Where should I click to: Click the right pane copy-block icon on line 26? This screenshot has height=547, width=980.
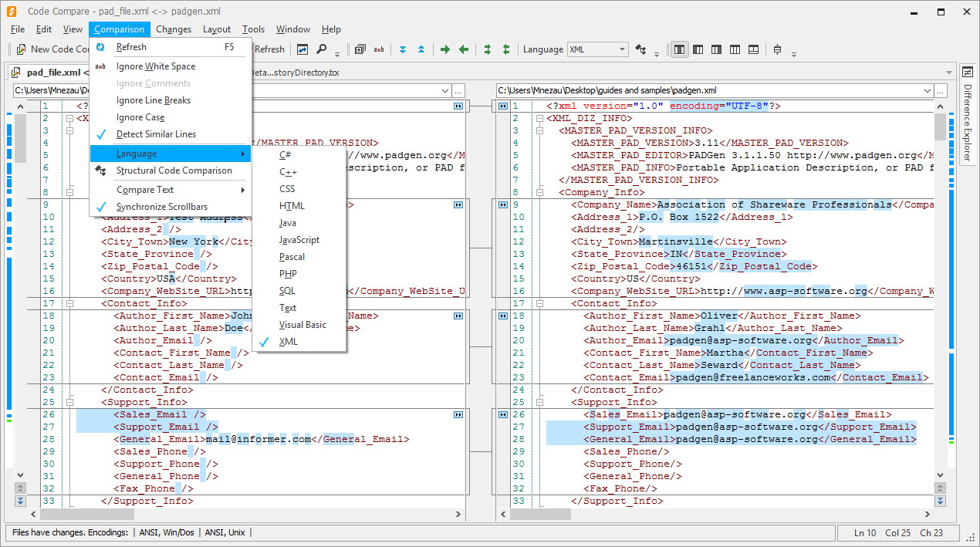click(x=502, y=414)
